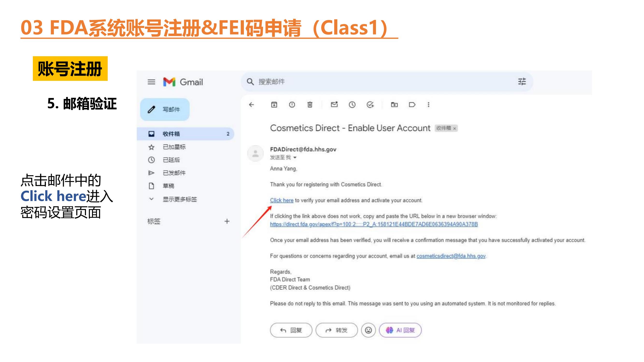
Task: Go back using the left arrow icon
Action: [252, 105]
